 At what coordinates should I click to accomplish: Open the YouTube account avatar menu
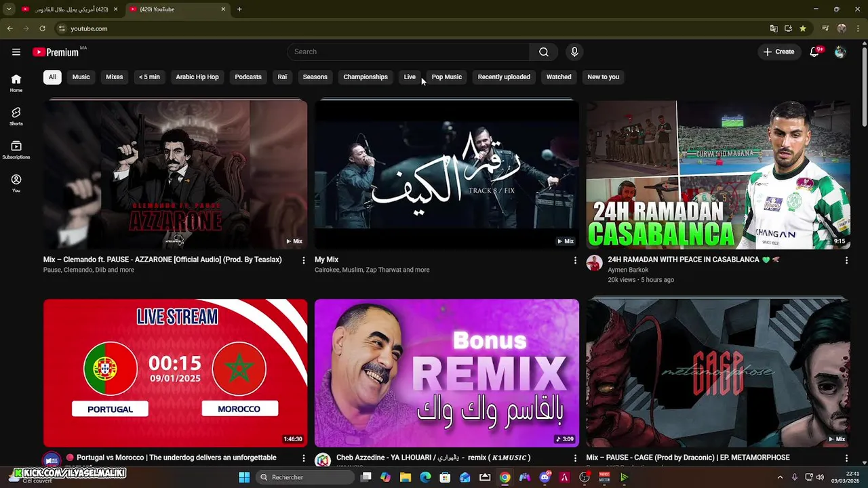[840, 52]
